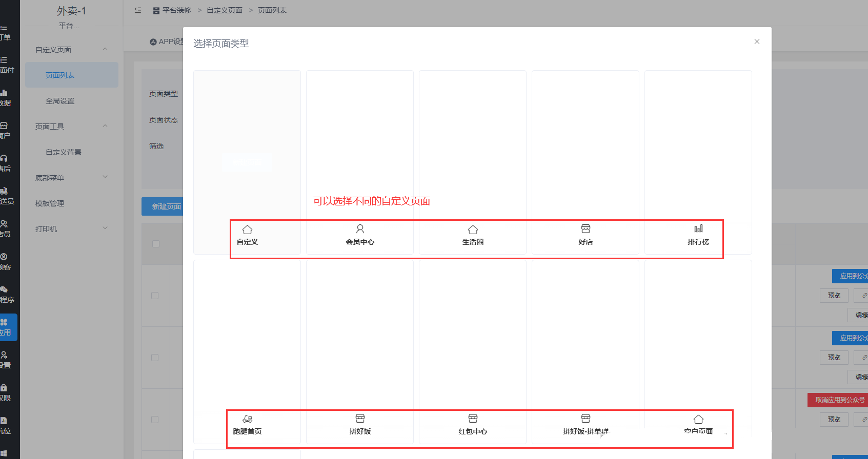Click the link icon in the 取消应用到公众号 row
The width and height of the screenshot is (868, 459).
point(863,420)
